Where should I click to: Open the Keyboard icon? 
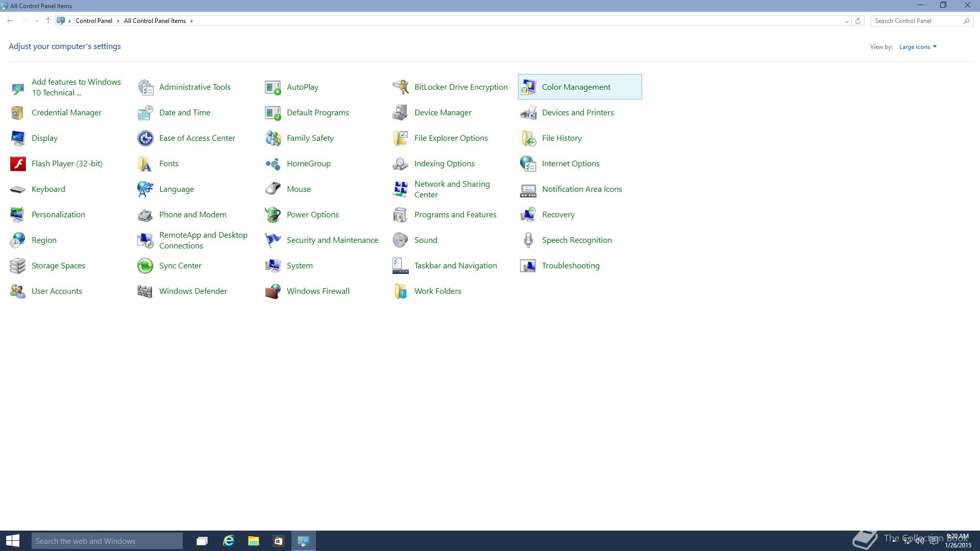point(18,189)
